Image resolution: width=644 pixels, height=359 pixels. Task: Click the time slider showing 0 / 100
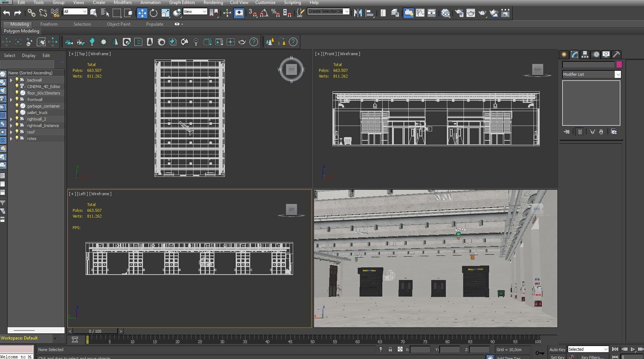95,331
